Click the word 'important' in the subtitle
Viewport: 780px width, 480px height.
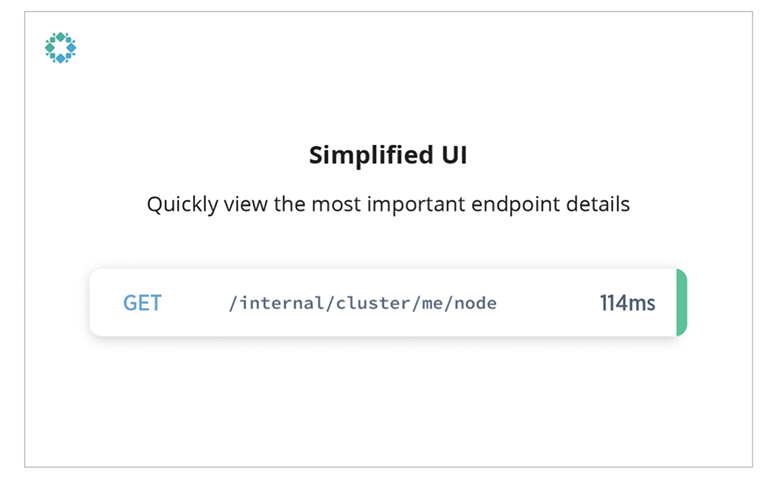pos(416,204)
